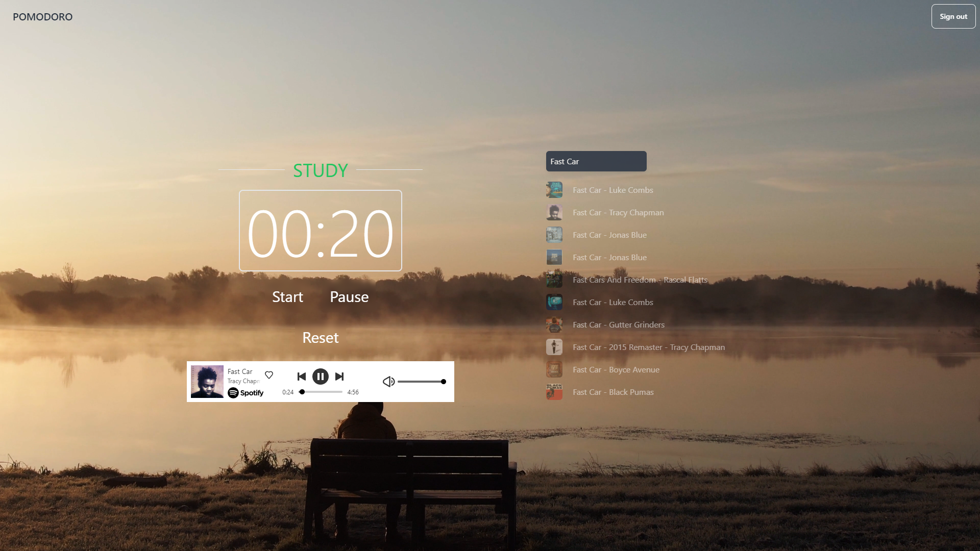Go to POMODORO home title

coord(42,17)
